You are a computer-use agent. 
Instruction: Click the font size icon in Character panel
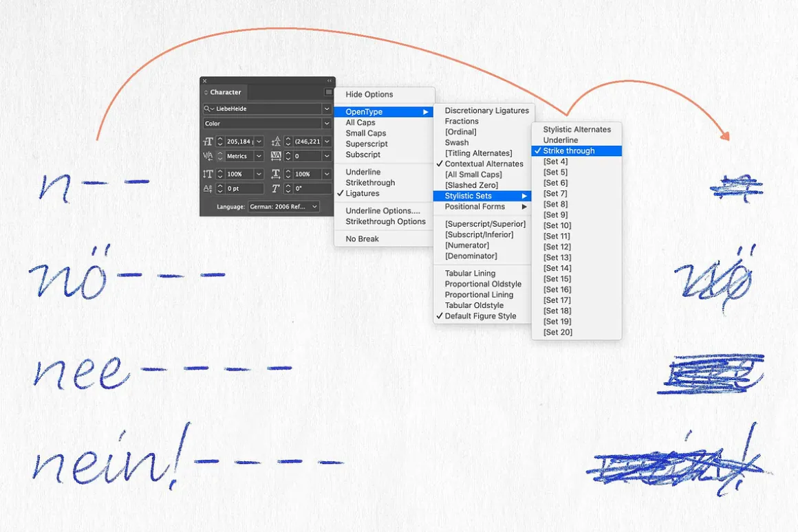pyautogui.click(x=208, y=142)
